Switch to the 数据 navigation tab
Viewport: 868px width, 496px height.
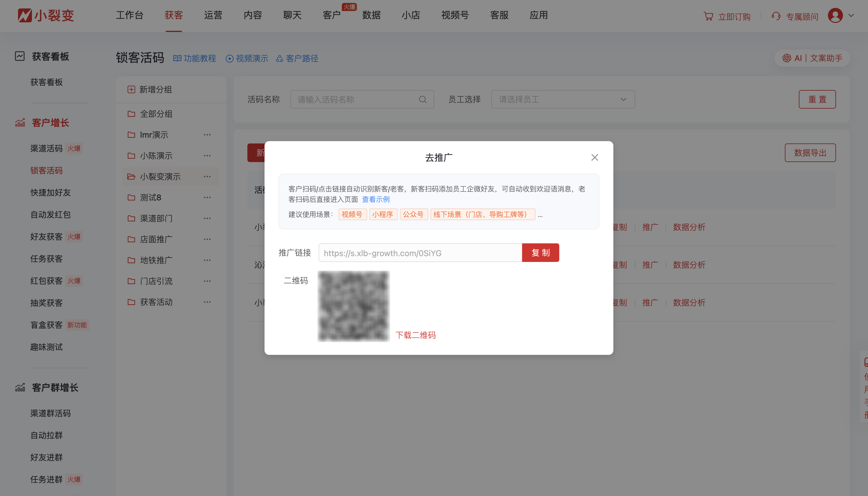(371, 15)
